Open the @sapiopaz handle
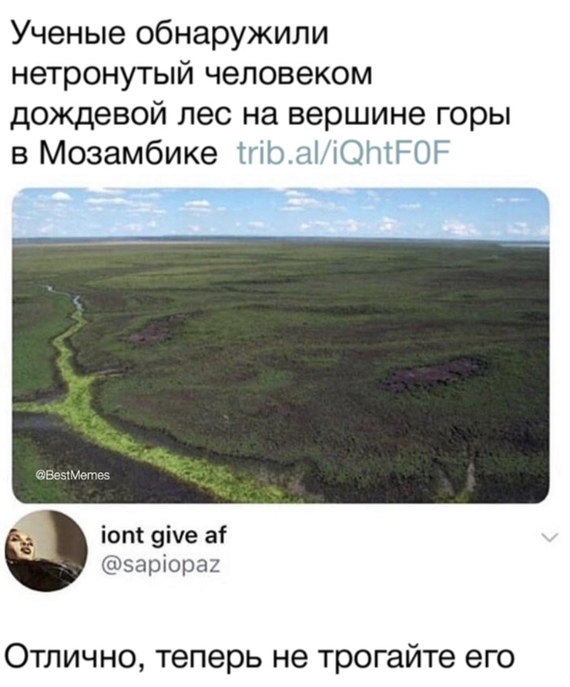Viewport: 570px width, 687px height. [160, 565]
